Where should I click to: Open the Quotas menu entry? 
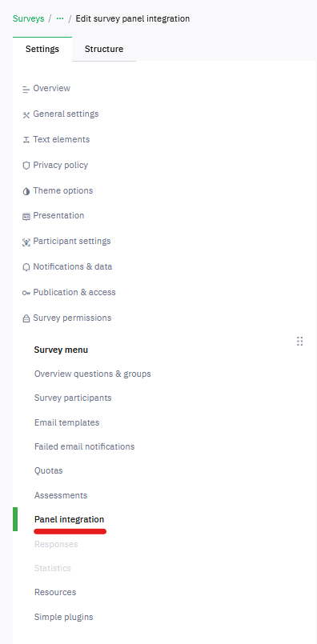click(x=49, y=470)
